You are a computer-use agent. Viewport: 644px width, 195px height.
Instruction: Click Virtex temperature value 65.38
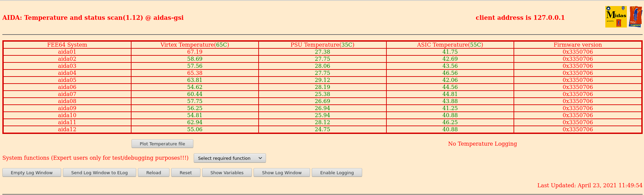pos(195,73)
